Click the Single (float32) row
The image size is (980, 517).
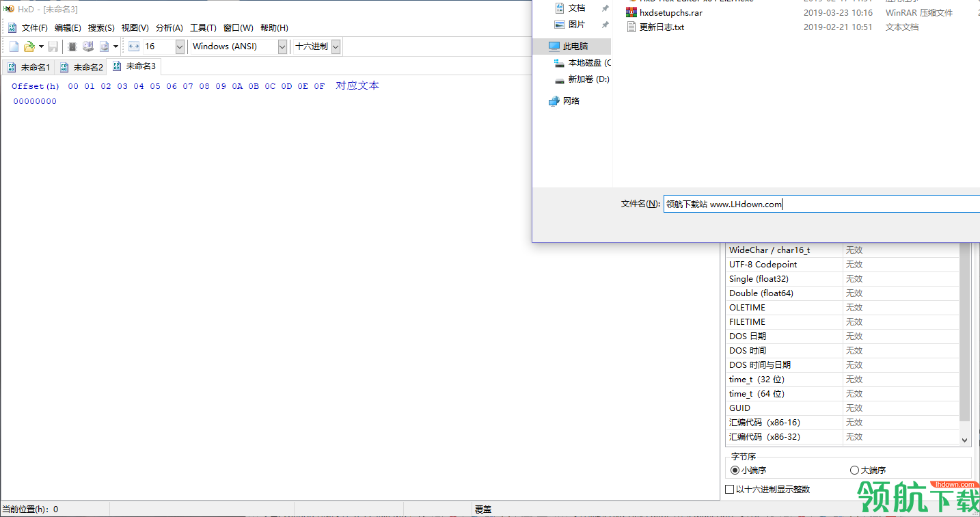click(842, 279)
